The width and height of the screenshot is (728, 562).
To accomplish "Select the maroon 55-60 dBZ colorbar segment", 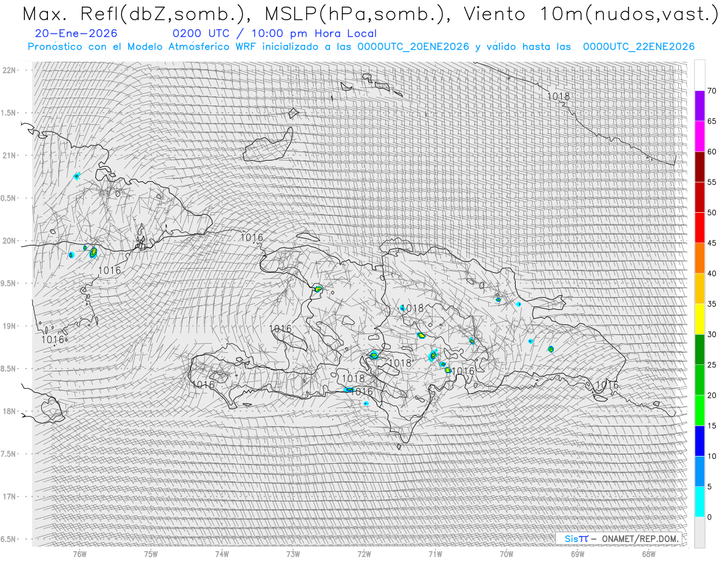I will click(x=699, y=167).
